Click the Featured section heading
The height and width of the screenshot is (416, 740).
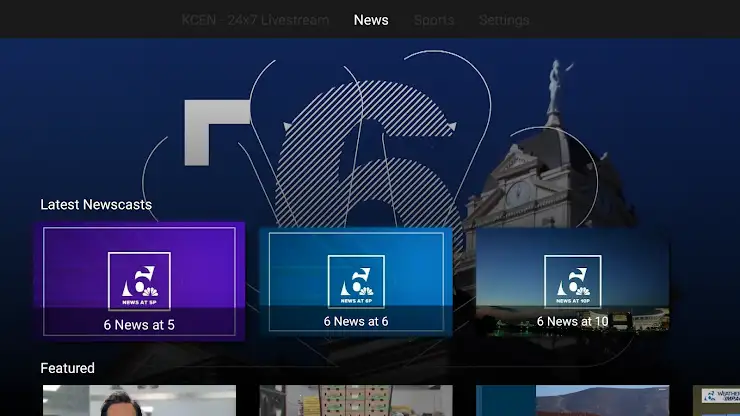tap(67, 368)
